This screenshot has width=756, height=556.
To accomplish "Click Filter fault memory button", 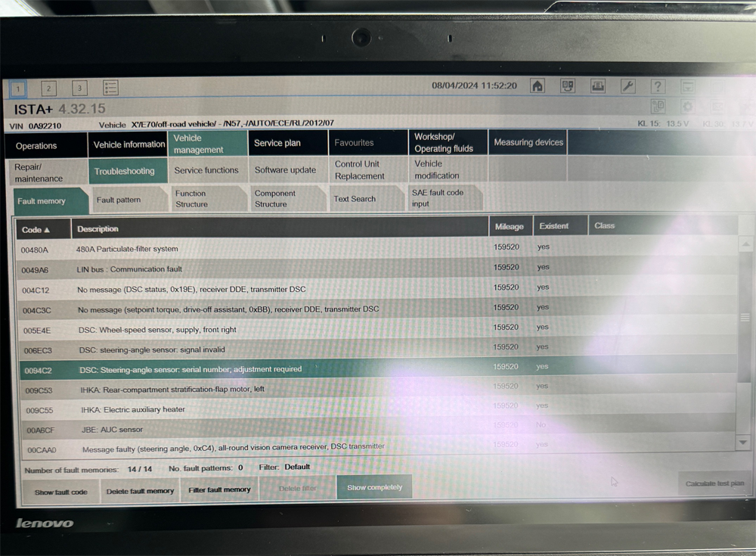I will (219, 489).
